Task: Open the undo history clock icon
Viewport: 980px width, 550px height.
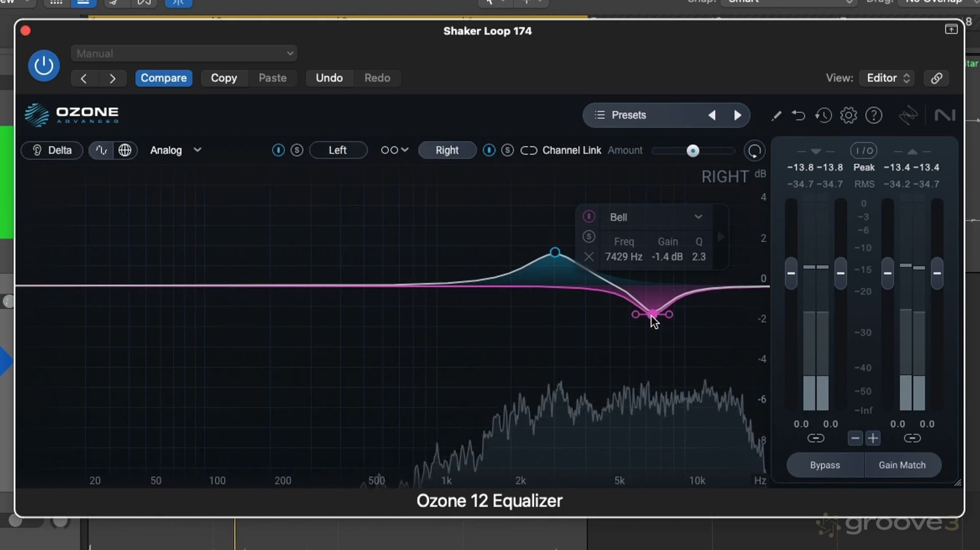Action: tap(823, 116)
